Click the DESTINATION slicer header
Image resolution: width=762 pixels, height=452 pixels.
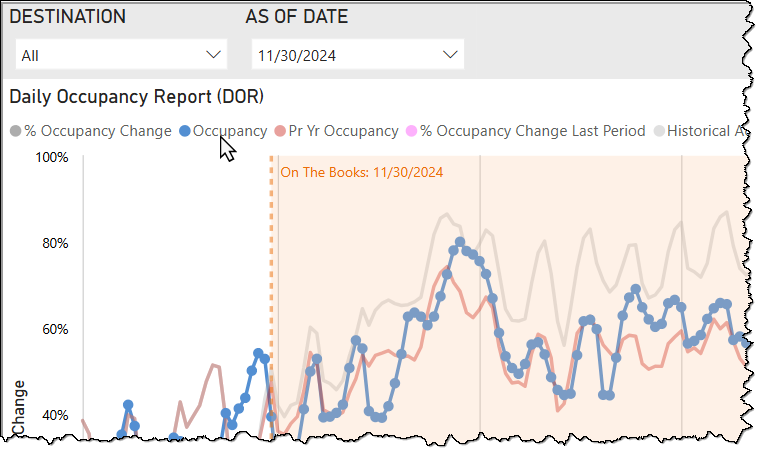click(x=68, y=17)
